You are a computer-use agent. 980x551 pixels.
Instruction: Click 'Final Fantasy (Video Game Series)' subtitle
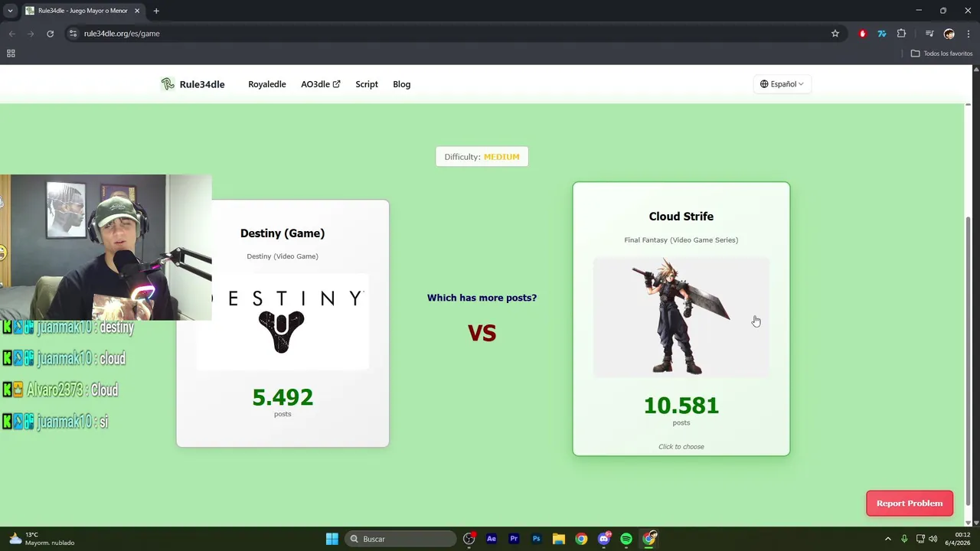(x=681, y=240)
